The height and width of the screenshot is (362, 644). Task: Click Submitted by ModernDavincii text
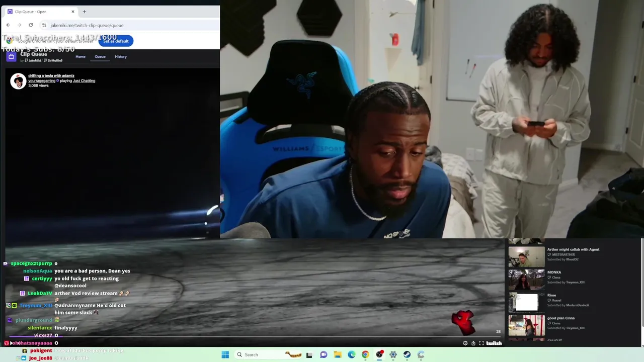click(x=568, y=305)
